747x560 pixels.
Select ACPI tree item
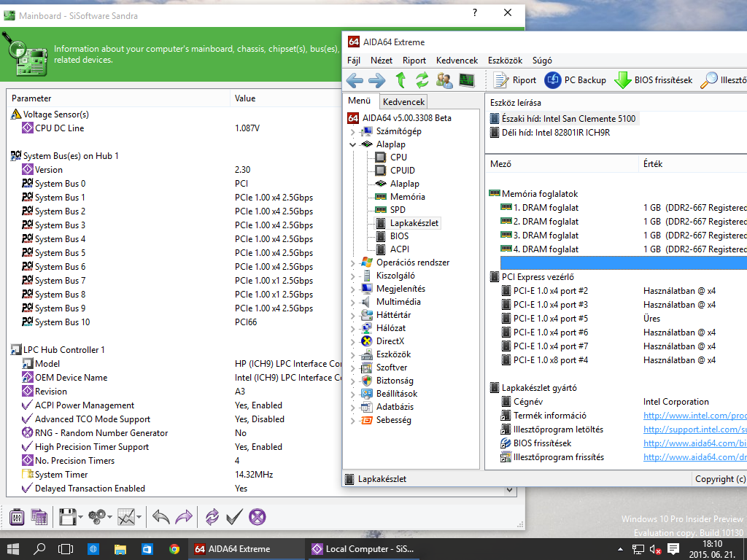399,249
